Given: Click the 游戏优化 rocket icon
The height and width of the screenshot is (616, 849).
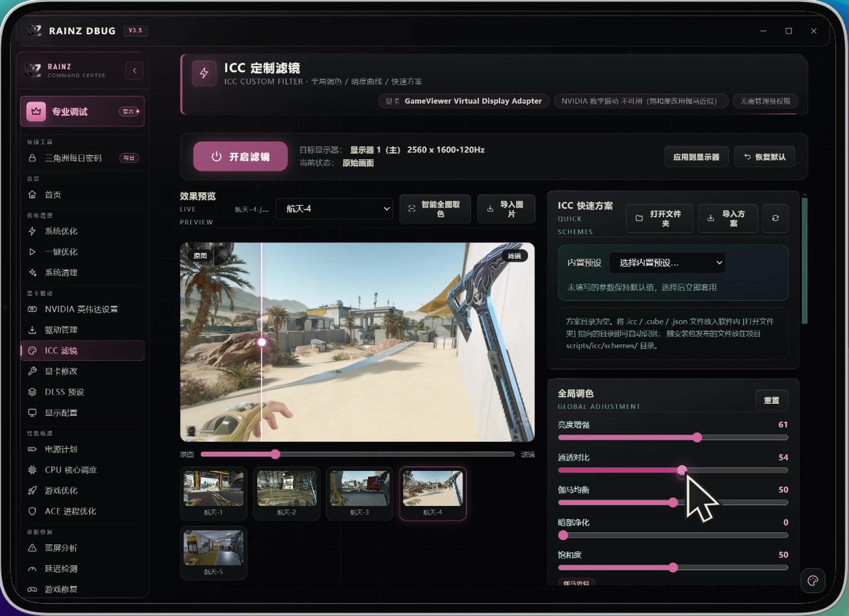Looking at the screenshot, I should click(x=32, y=491).
